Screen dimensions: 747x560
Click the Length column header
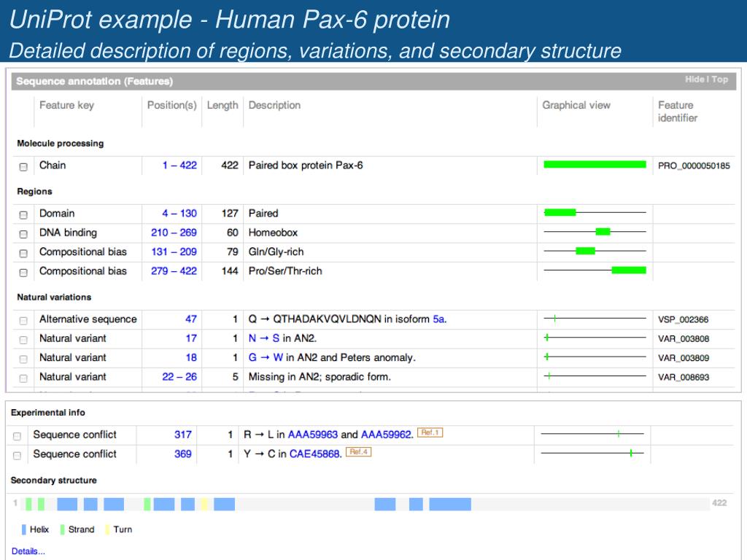(222, 105)
